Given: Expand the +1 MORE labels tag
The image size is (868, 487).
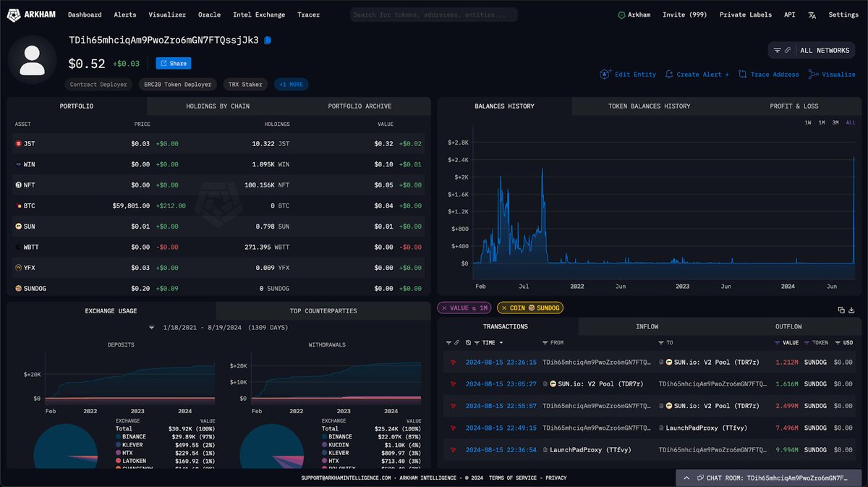Looking at the screenshot, I should (291, 84).
